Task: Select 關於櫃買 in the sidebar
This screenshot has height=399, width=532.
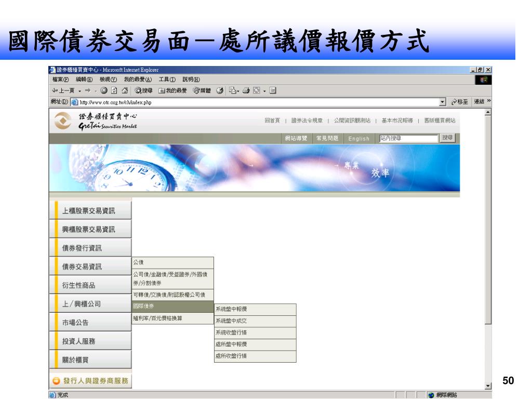Action: point(90,360)
